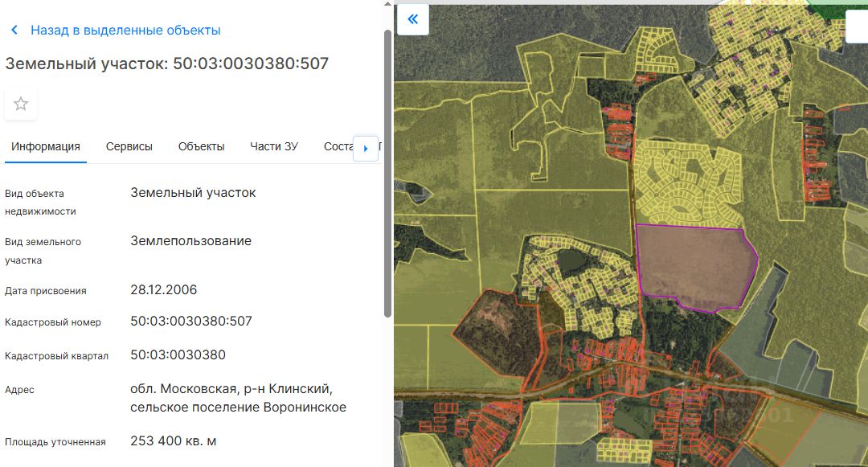Click the back chevron arrow icon
868x467 pixels.
click(x=14, y=31)
